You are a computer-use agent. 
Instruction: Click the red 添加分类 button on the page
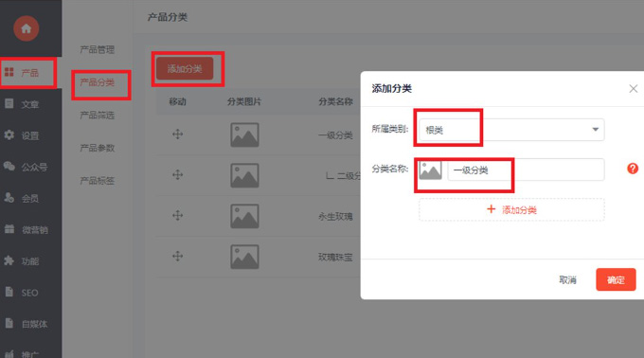pos(185,68)
